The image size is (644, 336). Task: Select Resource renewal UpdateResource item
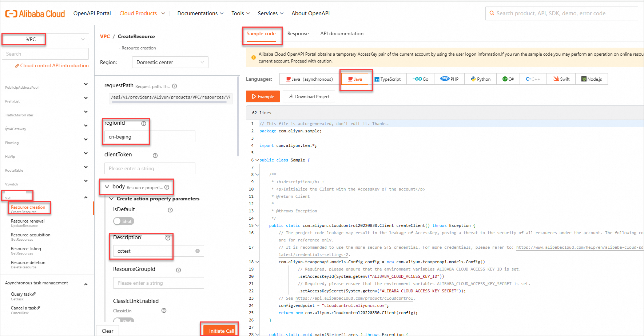click(x=28, y=223)
